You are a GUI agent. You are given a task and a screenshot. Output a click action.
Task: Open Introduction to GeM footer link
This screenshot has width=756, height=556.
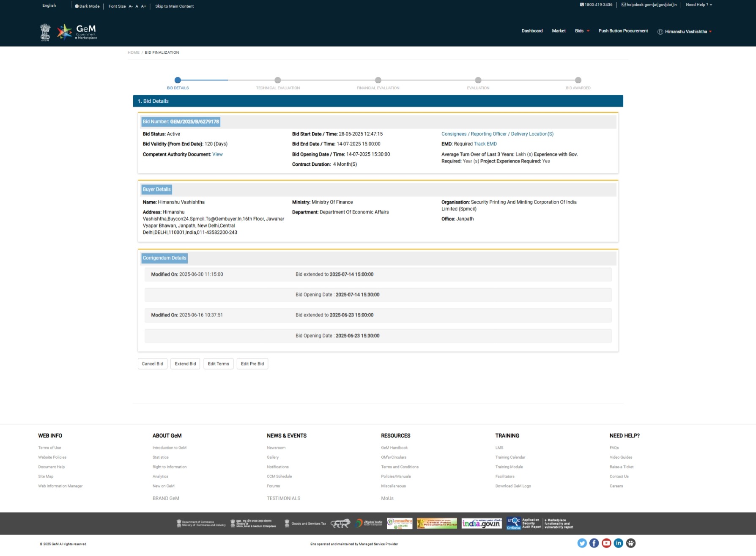click(x=170, y=448)
